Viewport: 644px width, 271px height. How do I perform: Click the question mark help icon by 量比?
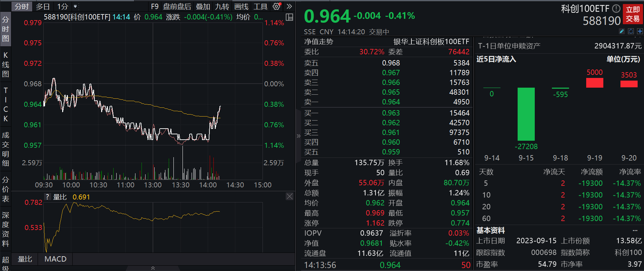tap(47, 197)
